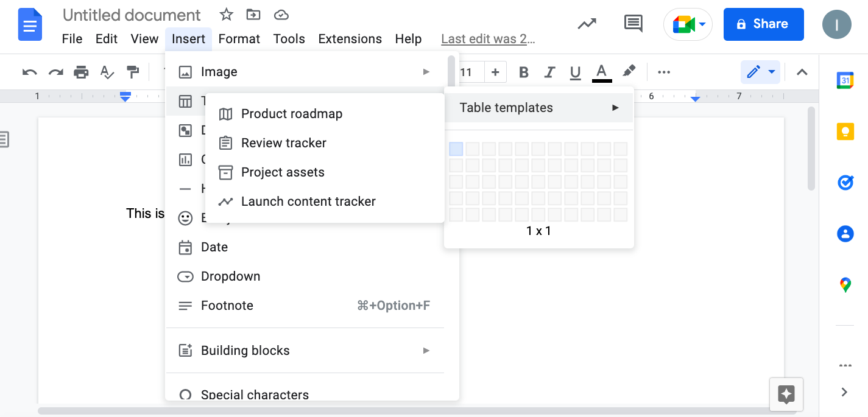Undo the last action
Viewport: 868px width, 417px height.
click(29, 72)
